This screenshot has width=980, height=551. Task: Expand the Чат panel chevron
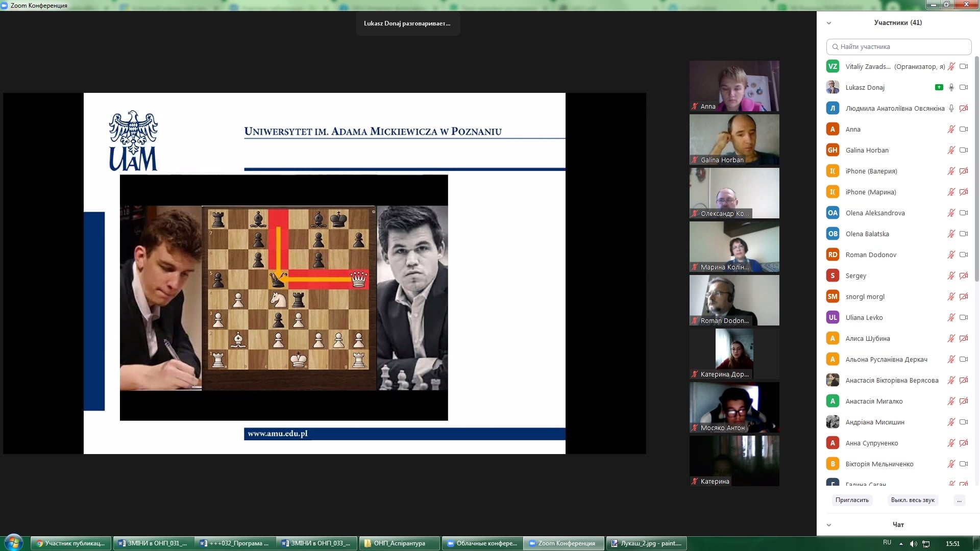click(x=829, y=525)
